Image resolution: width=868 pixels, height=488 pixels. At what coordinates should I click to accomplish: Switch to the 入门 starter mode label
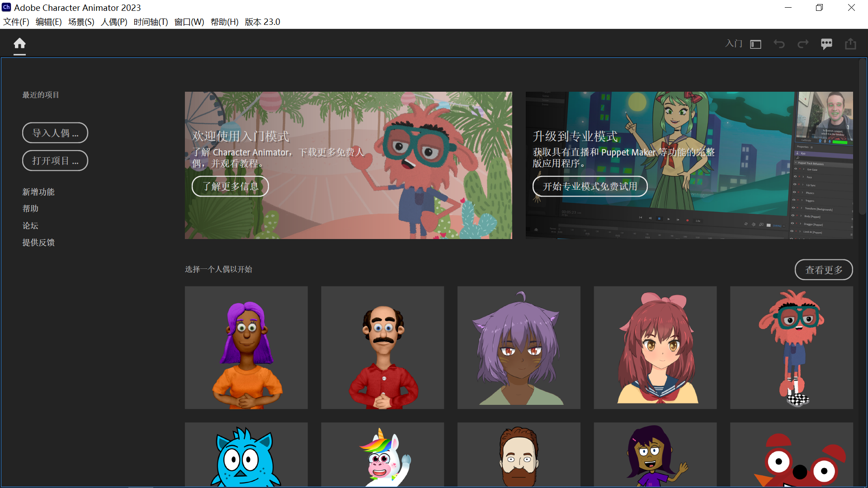pyautogui.click(x=734, y=44)
